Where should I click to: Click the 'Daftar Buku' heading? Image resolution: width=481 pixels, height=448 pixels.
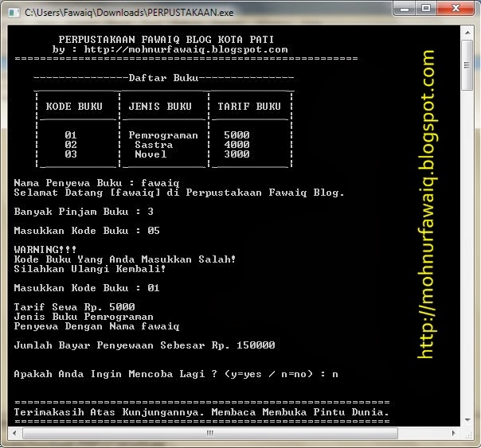click(163, 78)
